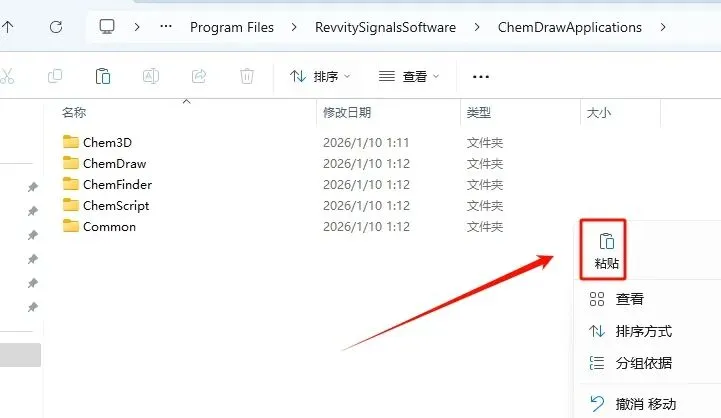Viewport: 721px width, 418px height.
Task: Expand the breadcrumb ellipsis for hidden path
Action: (166, 27)
